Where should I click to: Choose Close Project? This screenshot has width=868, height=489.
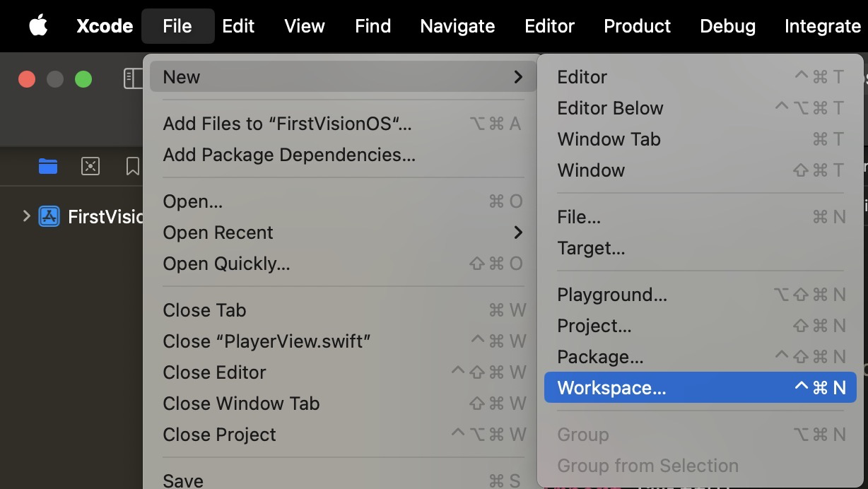[x=344, y=435]
